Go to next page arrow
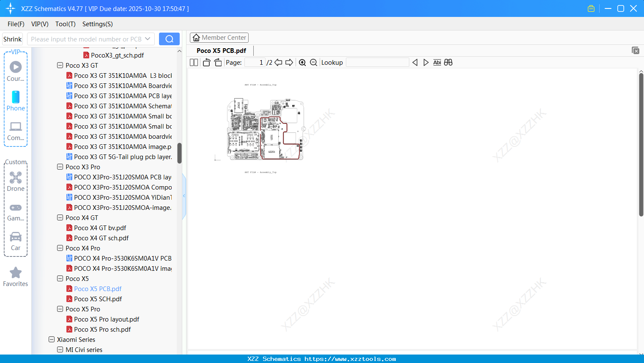The width and height of the screenshot is (644, 363). coord(289,63)
